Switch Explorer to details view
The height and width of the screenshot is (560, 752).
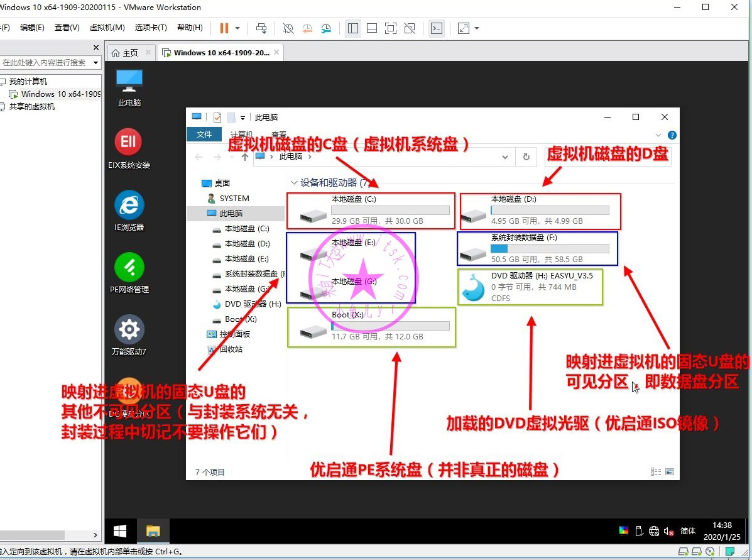pyautogui.click(x=656, y=472)
